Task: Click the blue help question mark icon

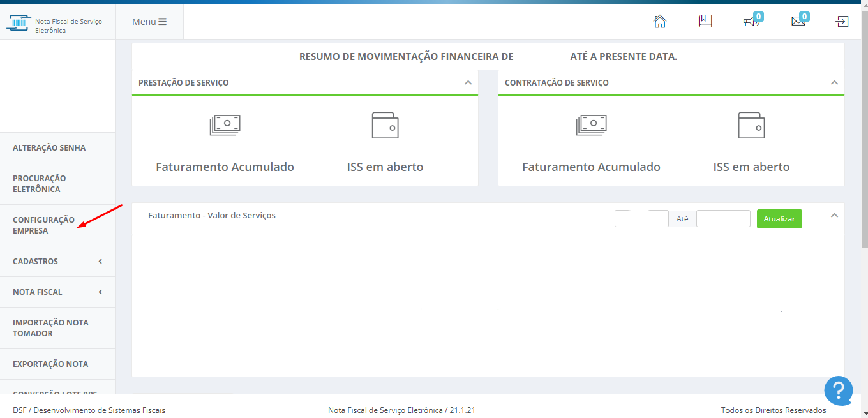Action: coord(839,391)
